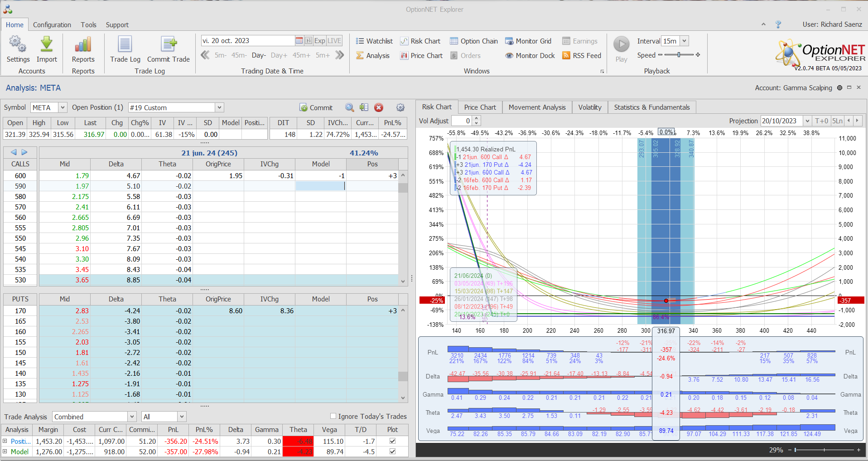Open the RSS Feed window
868x461 pixels.
coord(582,56)
